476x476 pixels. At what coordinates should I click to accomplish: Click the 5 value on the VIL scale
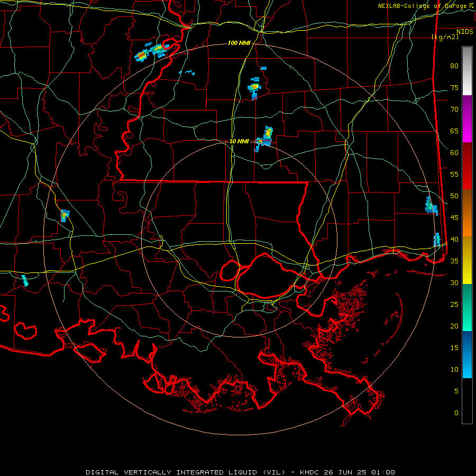coord(456,391)
